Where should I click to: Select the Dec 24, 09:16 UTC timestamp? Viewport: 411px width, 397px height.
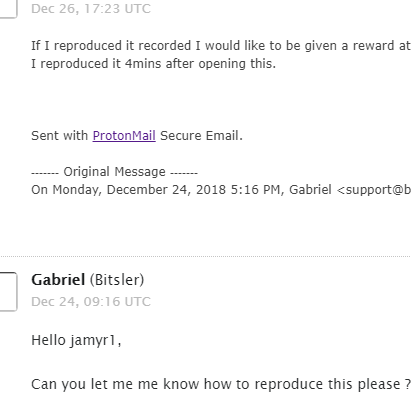coord(91,302)
